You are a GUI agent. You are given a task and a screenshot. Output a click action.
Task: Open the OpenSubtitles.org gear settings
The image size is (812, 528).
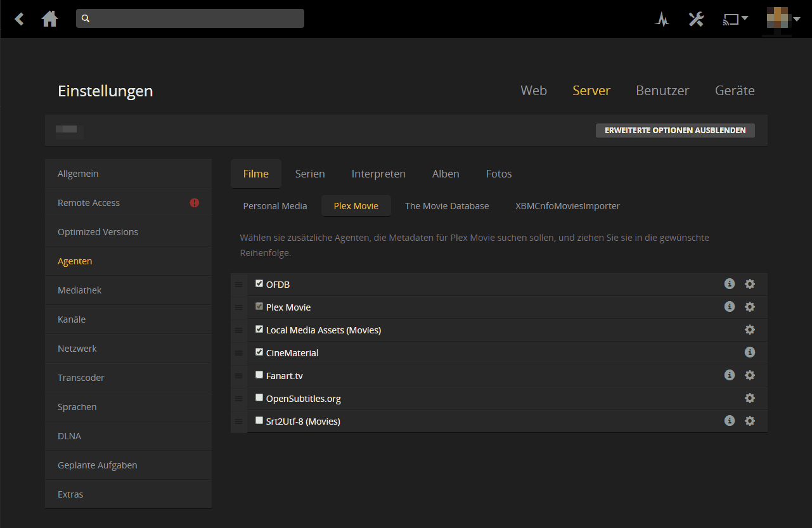[x=750, y=398]
